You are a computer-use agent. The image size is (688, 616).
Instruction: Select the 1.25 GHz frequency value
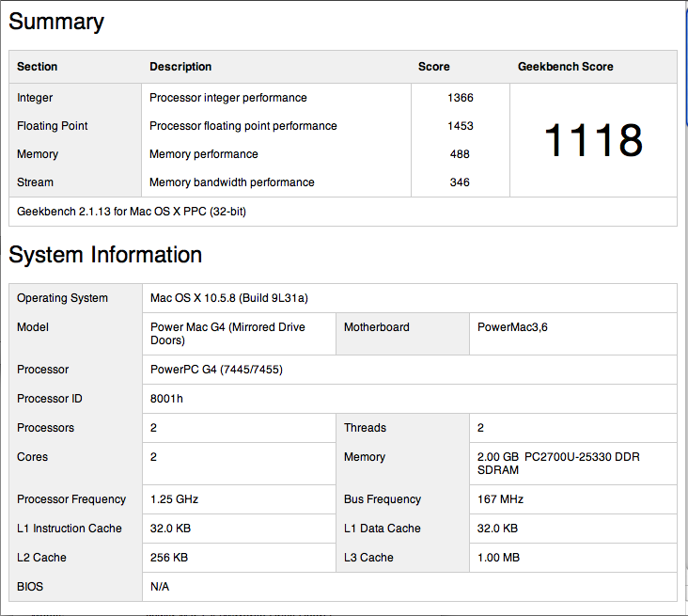click(x=174, y=499)
